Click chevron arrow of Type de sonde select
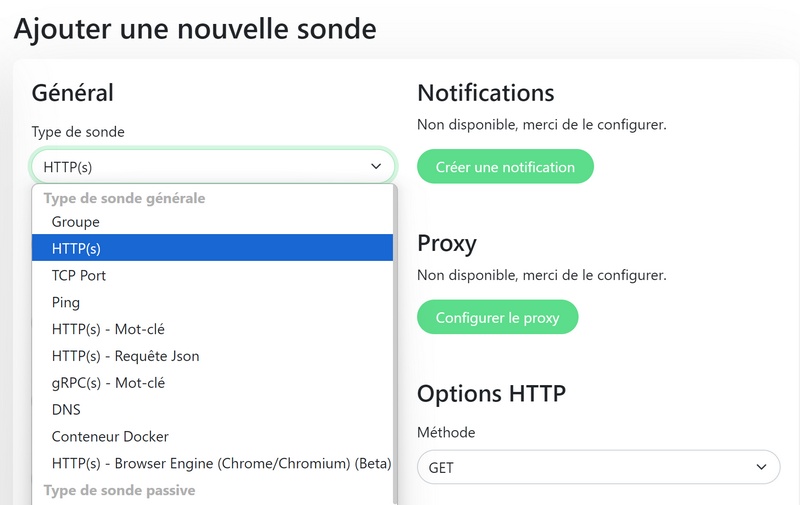 click(376, 167)
